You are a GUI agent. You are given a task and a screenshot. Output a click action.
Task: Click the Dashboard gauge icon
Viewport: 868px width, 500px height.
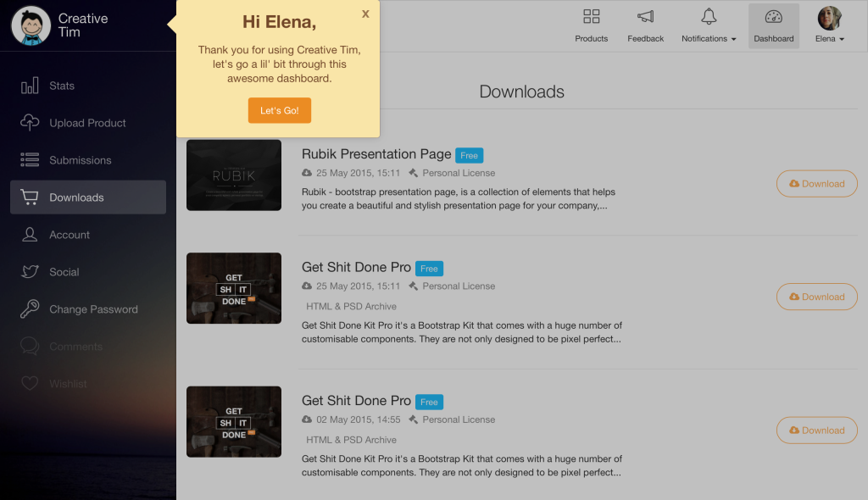[x=773, y=17]
